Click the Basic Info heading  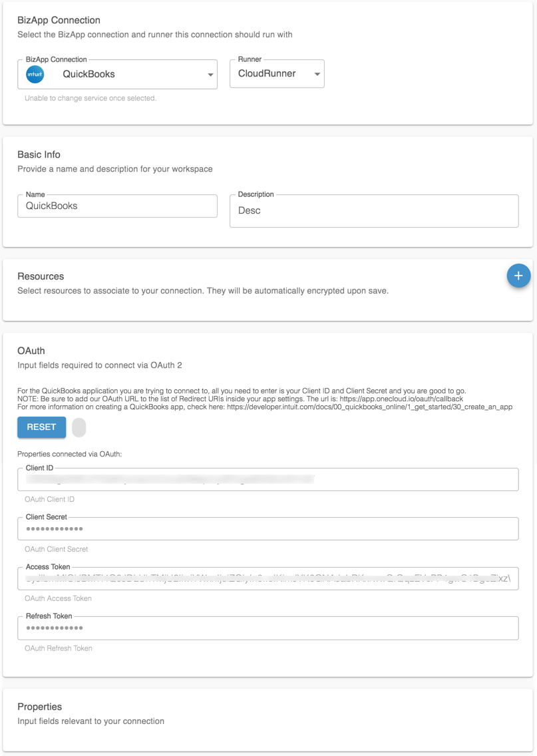coord(39,155)
